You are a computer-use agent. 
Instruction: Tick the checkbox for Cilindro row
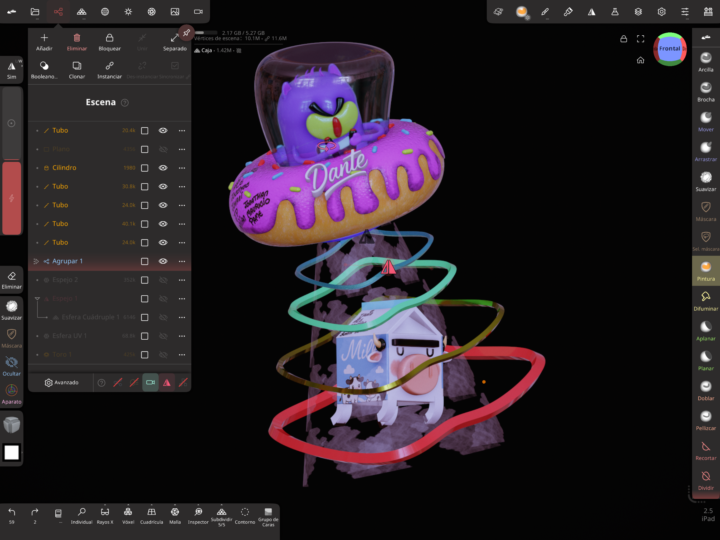tap(145, 168)
